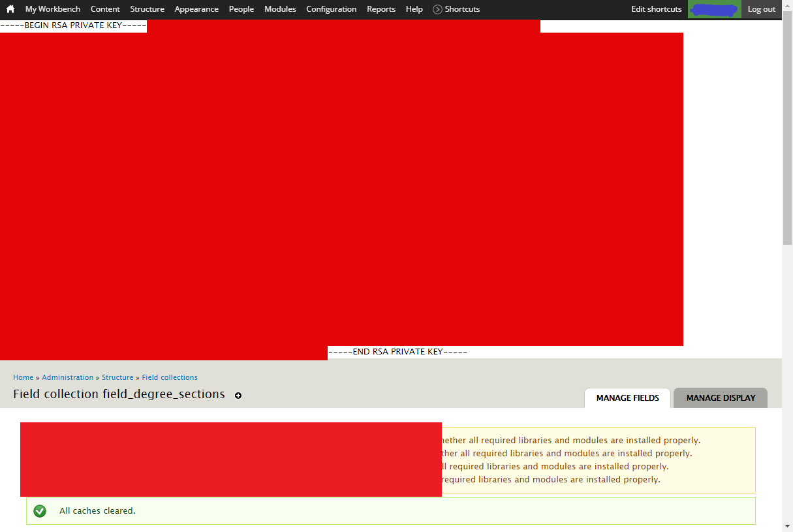This screenshot has width=793, height=532.
Task: Navigate to Field collections via breadcrumb
Action: point(170,377)
